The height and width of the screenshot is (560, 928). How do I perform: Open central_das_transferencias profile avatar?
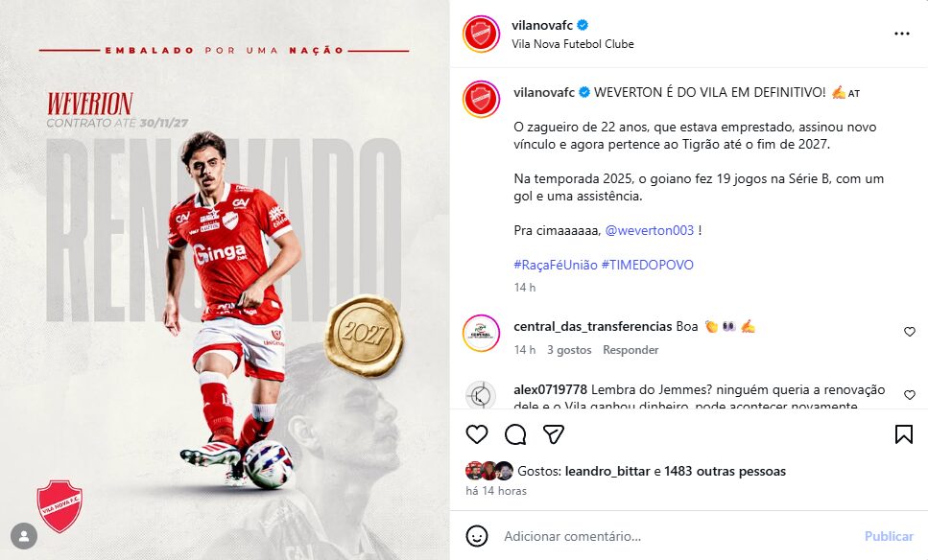(481, 334)
